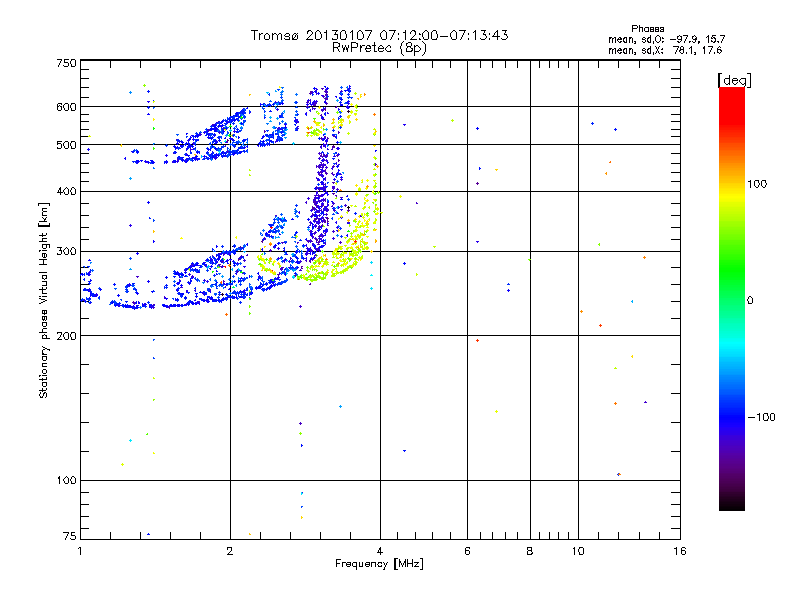
Task: Select the 'mean, sd,O: -97.9, 15.7' line
Action: (x=666, y=39)
